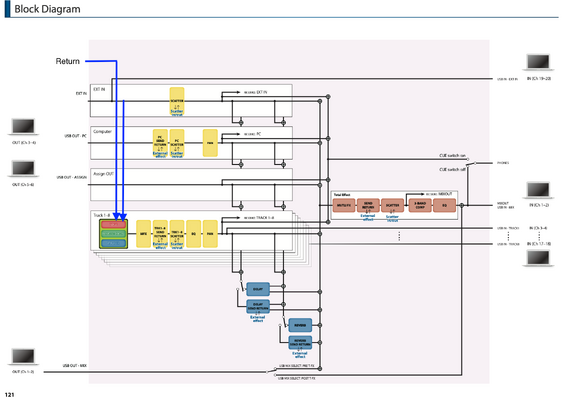The width and height of the screenshot is (575, 400).
Task: Click IN (Ch 17-18) caption
Action: coord(539,244)
